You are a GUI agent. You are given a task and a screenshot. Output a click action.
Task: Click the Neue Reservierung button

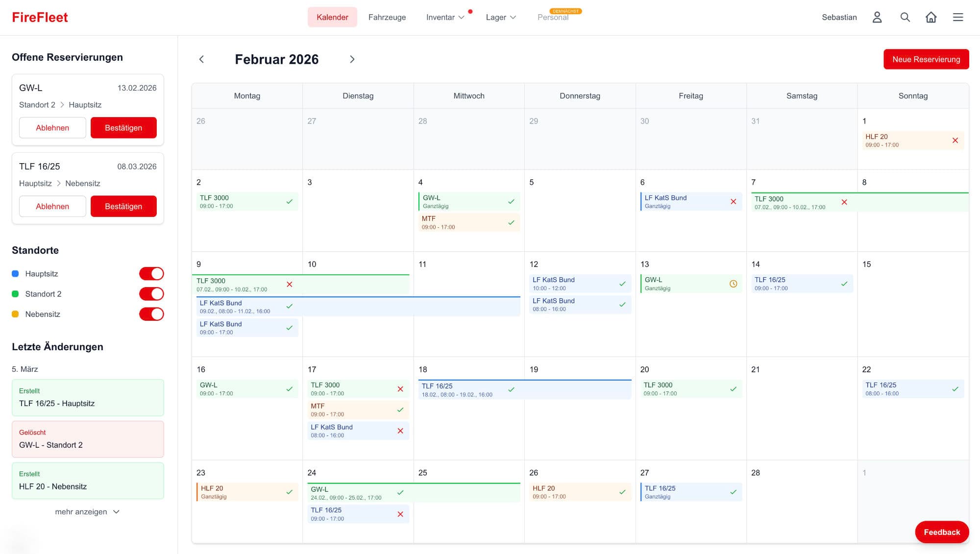coord(926,59)
